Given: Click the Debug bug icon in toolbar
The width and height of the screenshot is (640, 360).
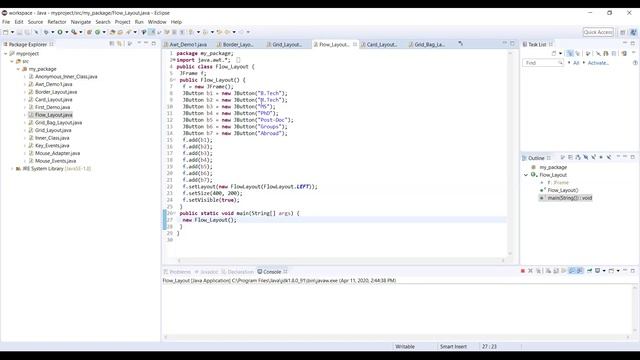Looking at the screenshot, I should 46,32.
